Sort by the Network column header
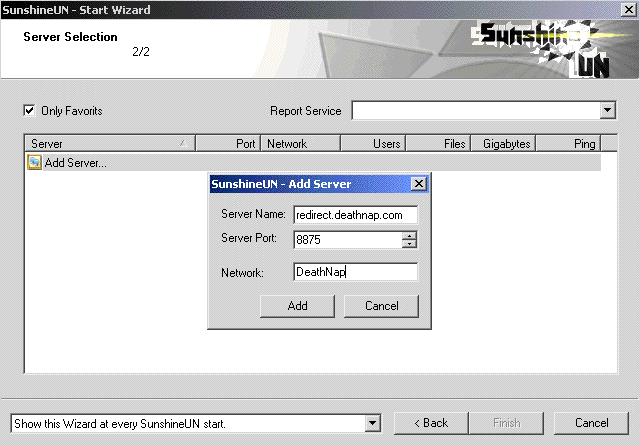This screenshot has width=640, height=446. point(301,144)
